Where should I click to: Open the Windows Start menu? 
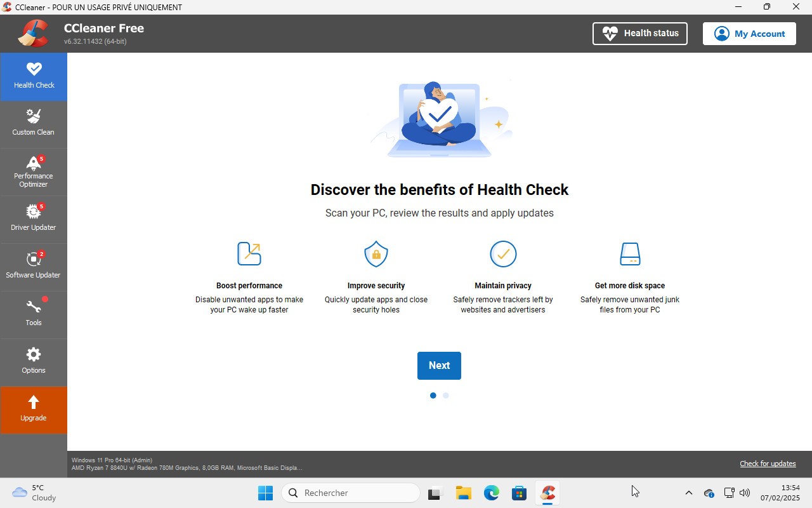pyautogui.click(x=265, y=492)
